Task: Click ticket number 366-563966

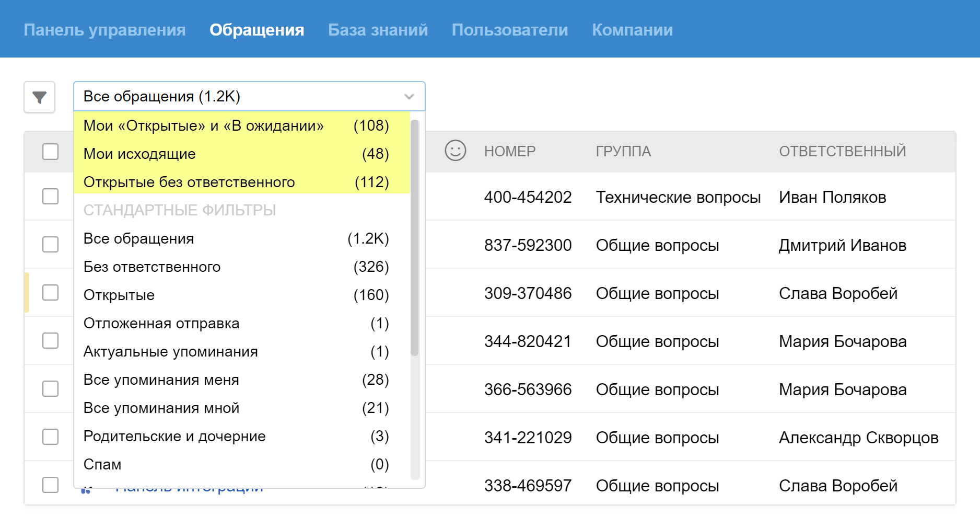Action: 528,389
